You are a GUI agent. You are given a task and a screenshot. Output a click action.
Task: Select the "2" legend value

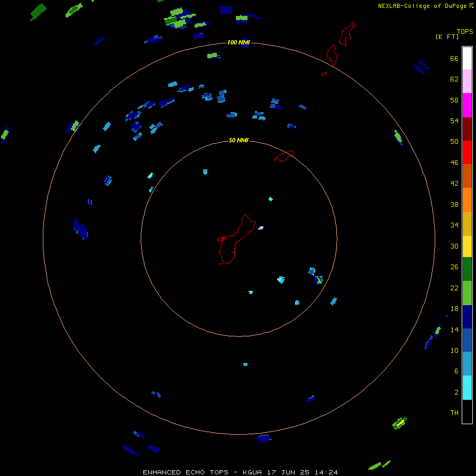coord(456,392)
